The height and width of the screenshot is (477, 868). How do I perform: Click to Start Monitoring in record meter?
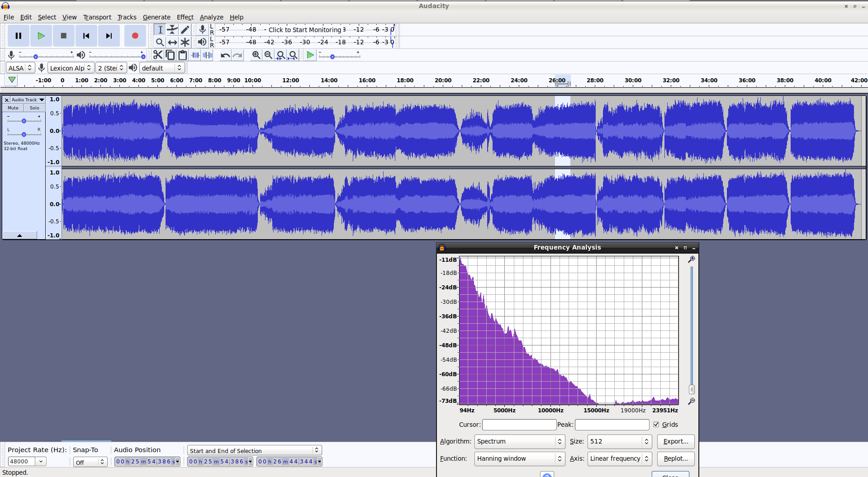pyautogui.click(x=305, y=30)
